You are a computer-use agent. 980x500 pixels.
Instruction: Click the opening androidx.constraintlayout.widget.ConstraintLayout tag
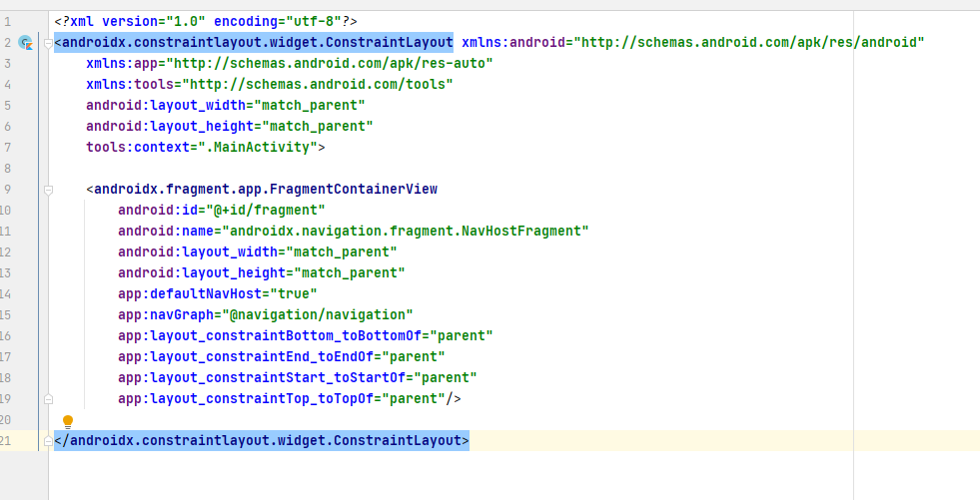254,43
